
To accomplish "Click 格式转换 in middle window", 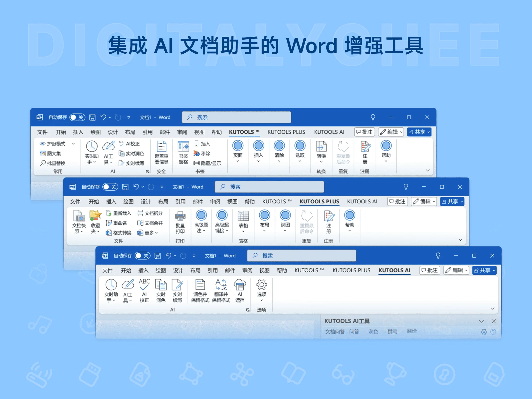I will tap(119, 233).
